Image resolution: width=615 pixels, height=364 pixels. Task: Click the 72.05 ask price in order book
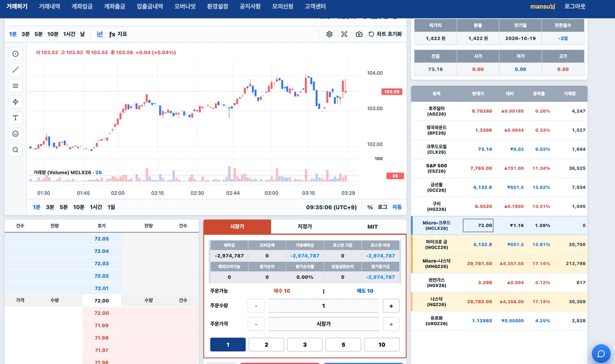click(101, 239)
